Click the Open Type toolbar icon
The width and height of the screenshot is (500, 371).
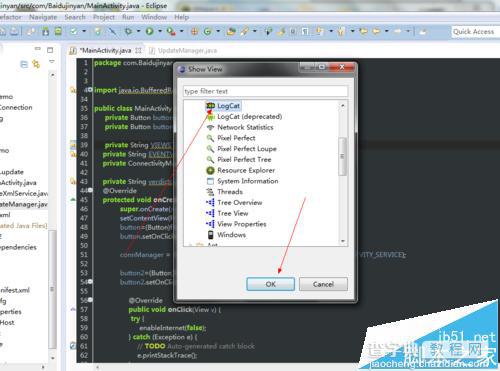[231, 31]
